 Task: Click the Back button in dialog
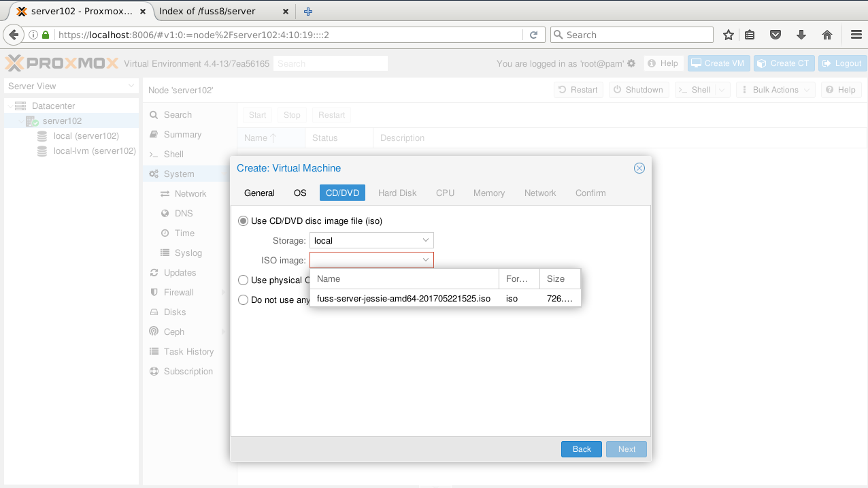582,449
